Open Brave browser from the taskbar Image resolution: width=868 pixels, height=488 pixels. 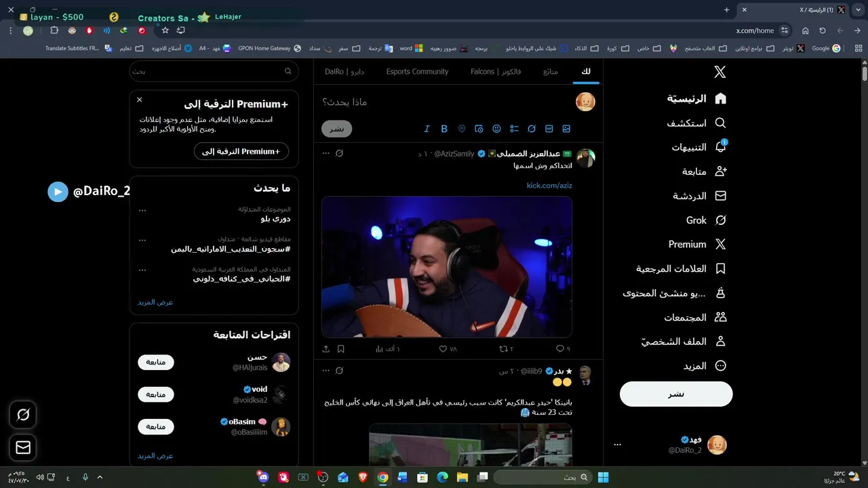[363, 477]
